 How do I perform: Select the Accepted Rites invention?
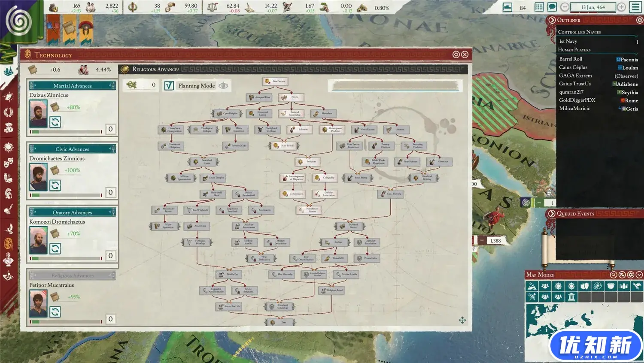point(259,97)
